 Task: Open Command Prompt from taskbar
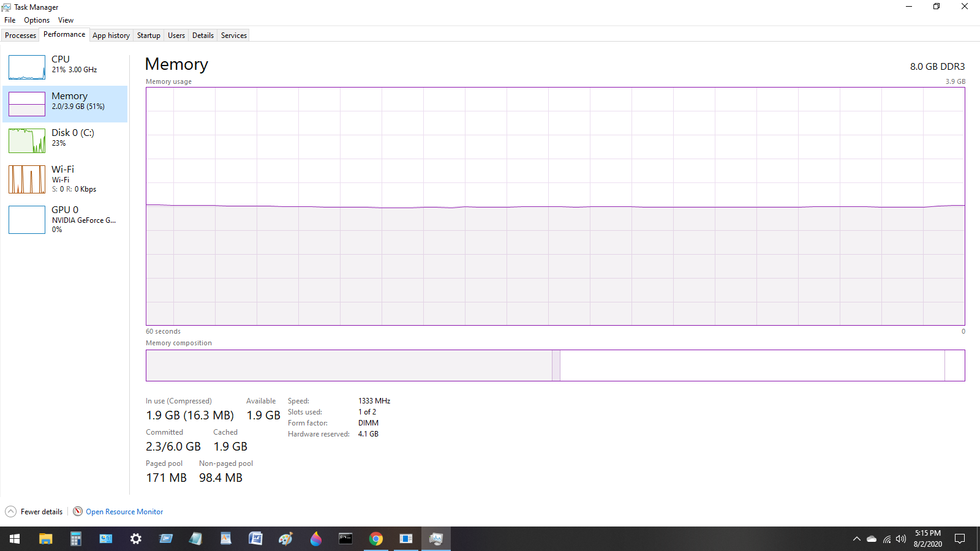point(345,539)
